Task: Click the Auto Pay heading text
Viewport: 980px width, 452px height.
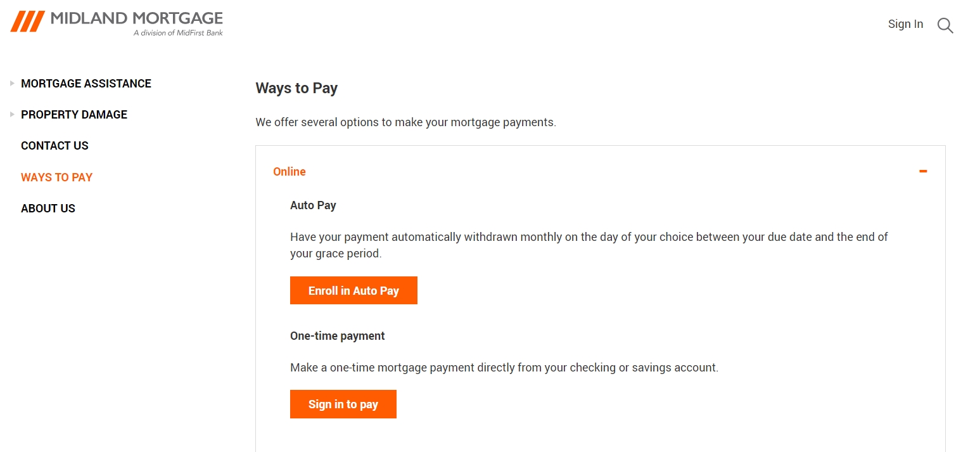Action: 313,205
